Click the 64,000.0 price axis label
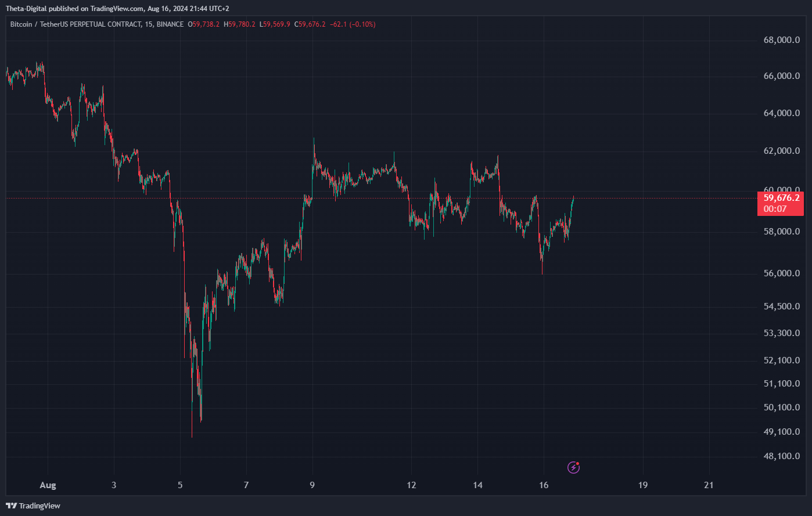 coord(781,113)
